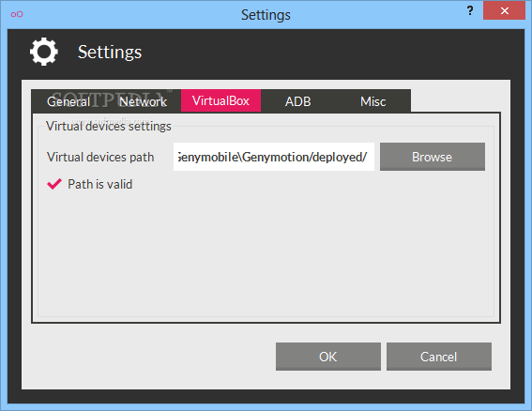Click the question mark help button
This screenshot has width=532, height=411.
point(470,10)
